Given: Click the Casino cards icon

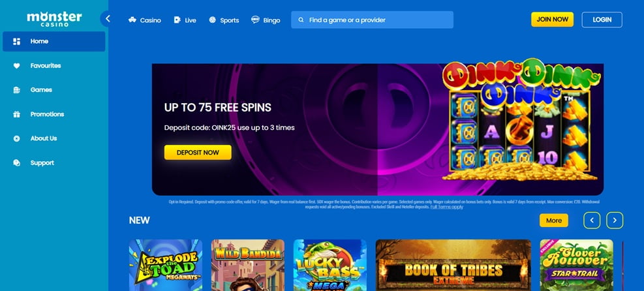Looking at the screenshot, I should (132, 20).
